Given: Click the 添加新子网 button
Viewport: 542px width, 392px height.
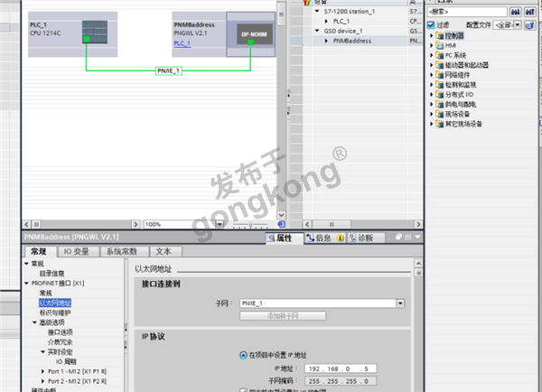Looking at the screenshot, I should (283, 315).
